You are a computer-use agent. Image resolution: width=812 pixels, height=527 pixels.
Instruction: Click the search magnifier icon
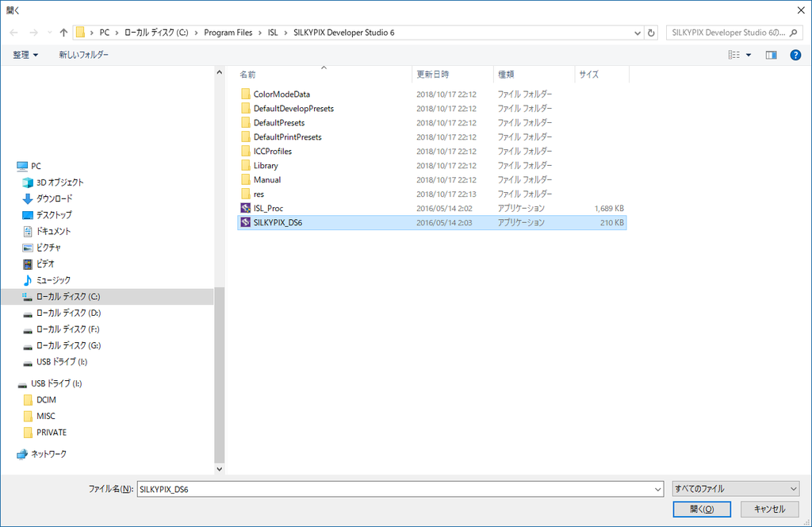point(793,33)
